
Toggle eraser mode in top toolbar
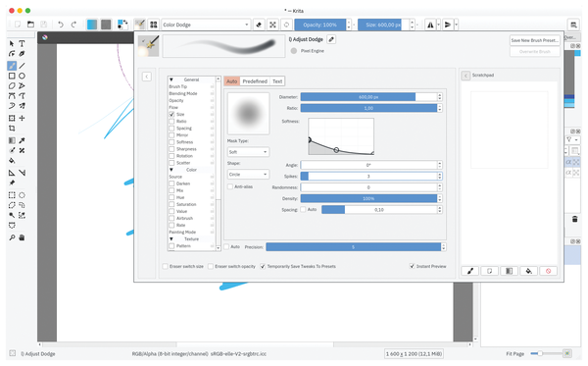click(x=259, y=25)
